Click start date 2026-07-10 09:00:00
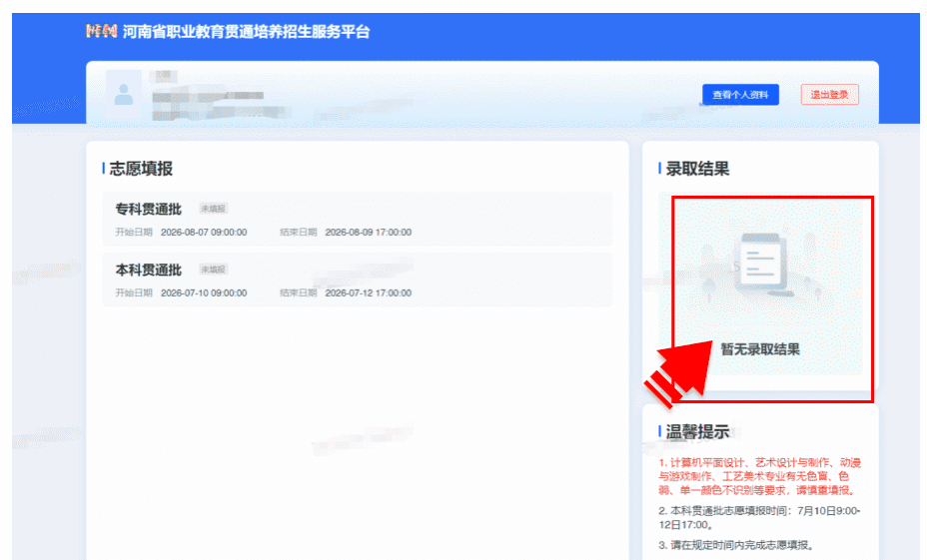927x560 pixels. pos(204,293)
